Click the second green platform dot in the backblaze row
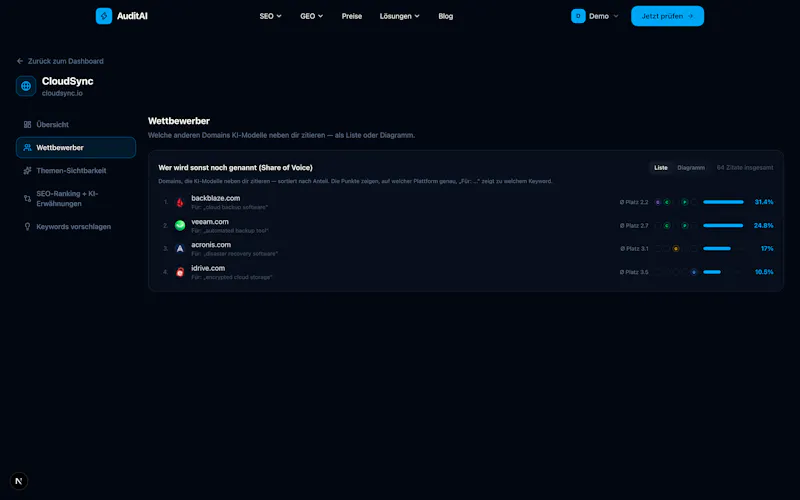The height and width of the screenshot is (500, 800). (x=685, y=202)
